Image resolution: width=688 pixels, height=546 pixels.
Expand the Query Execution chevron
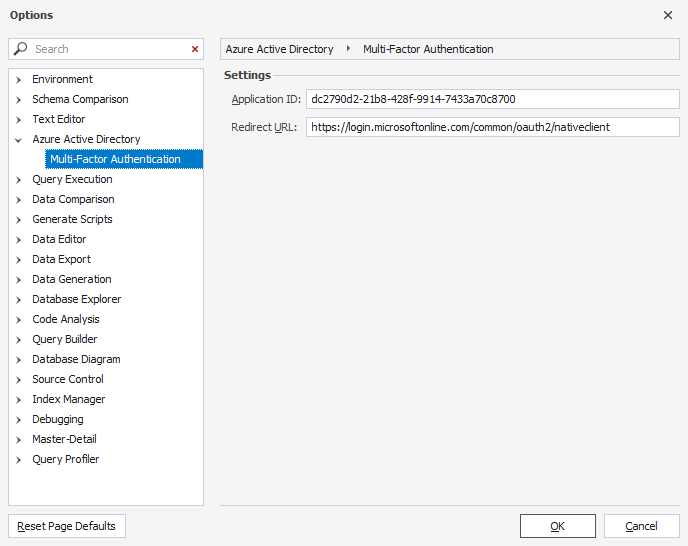click(18, 180)
